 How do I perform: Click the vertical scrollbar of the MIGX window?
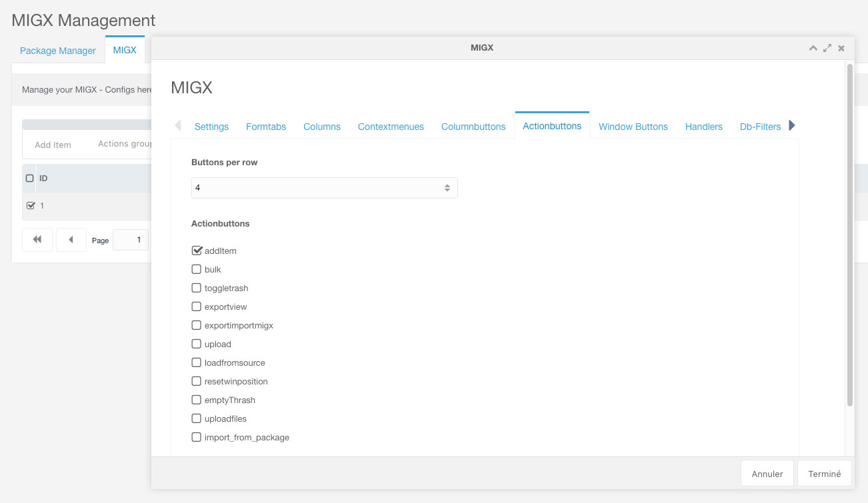(x=850, y=235)
